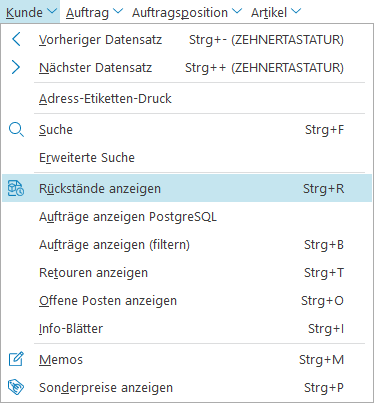Click the magnifying glass Suche icon
374x403 pixels.
pos(16,130)
